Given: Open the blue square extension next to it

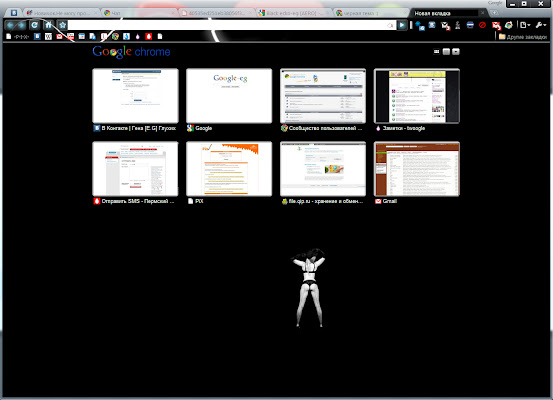Looking at the screenshot, I should (x=432, y=25).
